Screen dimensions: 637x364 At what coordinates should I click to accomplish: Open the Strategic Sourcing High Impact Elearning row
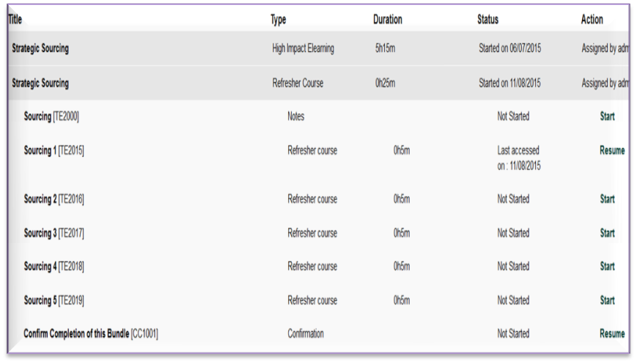point(40,49)
